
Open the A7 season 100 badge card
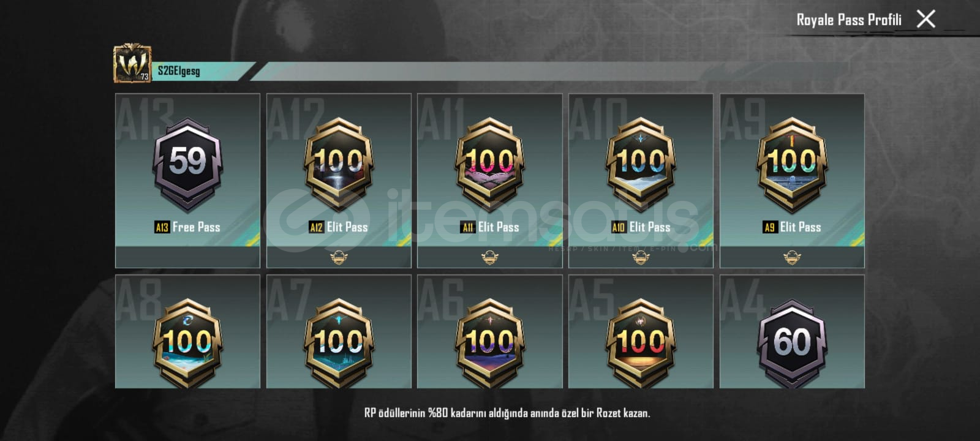pyautogui.click(x=339, y=331)
